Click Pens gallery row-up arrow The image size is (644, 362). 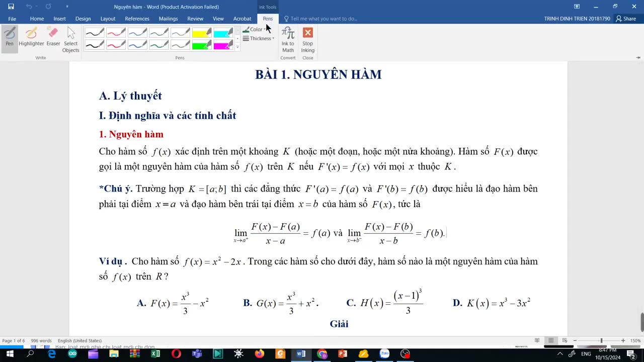click(x=237, y=31)
